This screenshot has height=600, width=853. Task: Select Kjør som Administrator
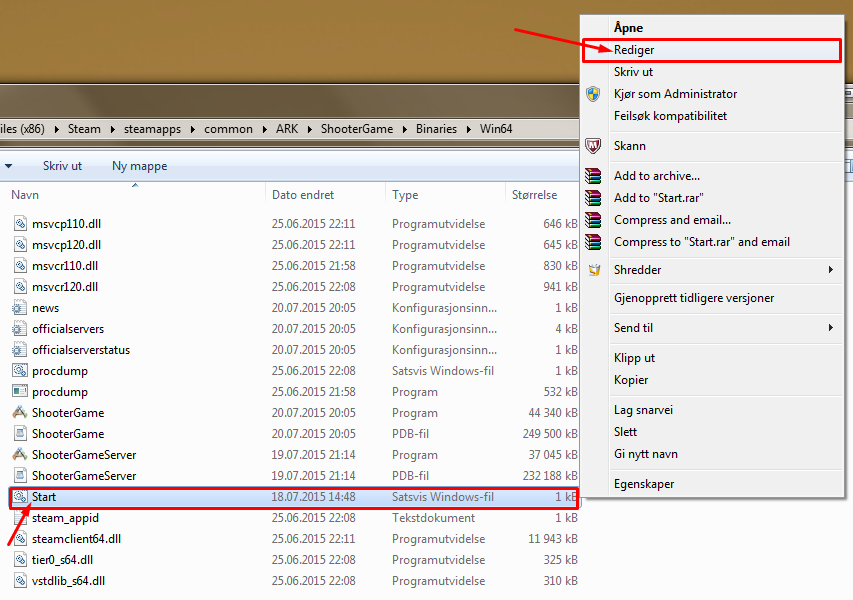(675, 94)
